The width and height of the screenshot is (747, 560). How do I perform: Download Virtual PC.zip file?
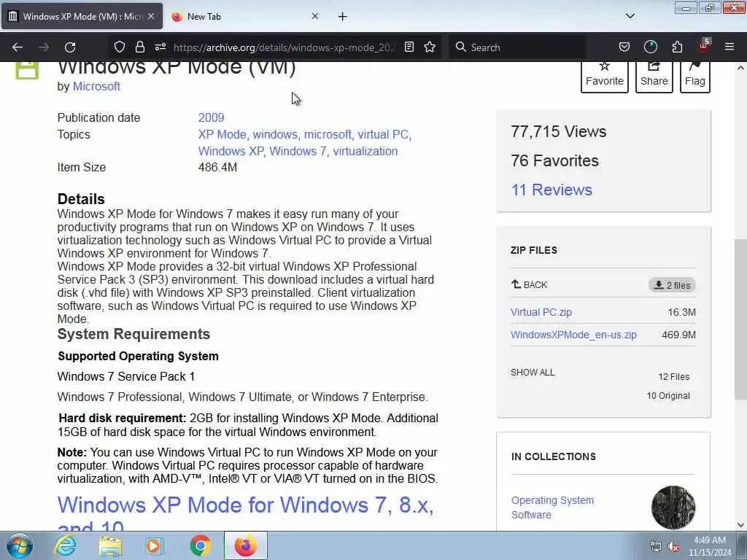[541, 312]
